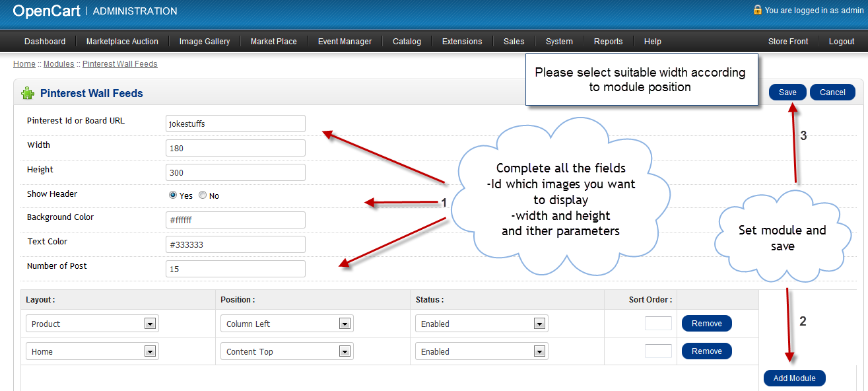Select No for Show Header

(203, 196)
